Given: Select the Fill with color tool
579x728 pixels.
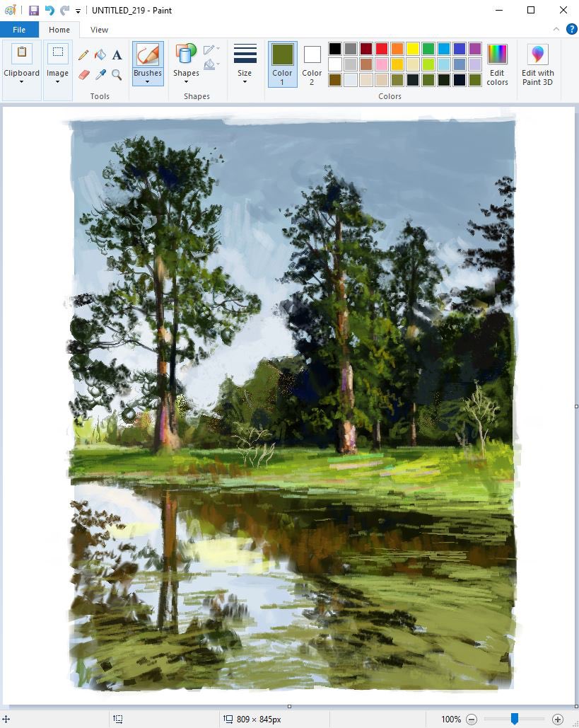Looking at the screenshot, I should point(100,54).
